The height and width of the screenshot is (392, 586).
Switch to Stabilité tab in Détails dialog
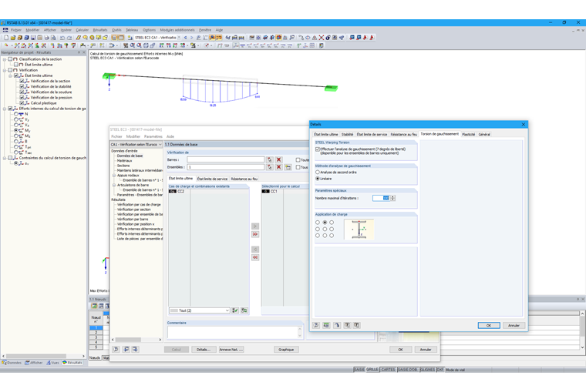(x=347, y=135)
